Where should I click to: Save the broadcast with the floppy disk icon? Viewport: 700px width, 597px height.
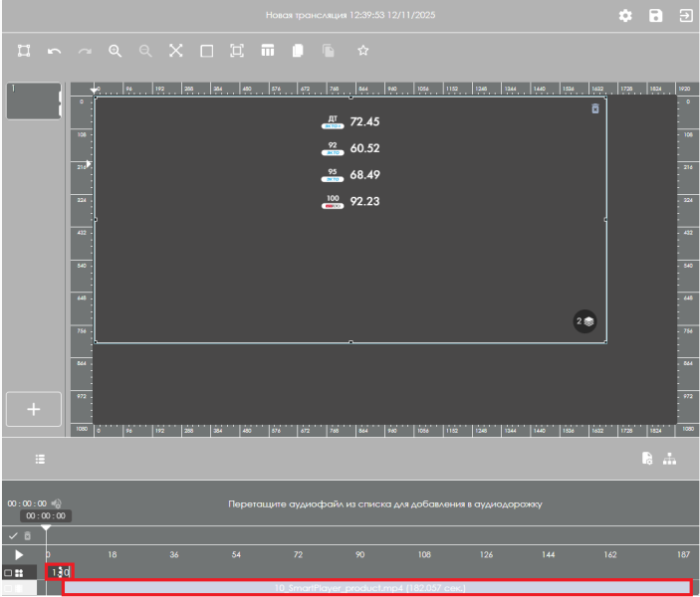coord(656,17)
